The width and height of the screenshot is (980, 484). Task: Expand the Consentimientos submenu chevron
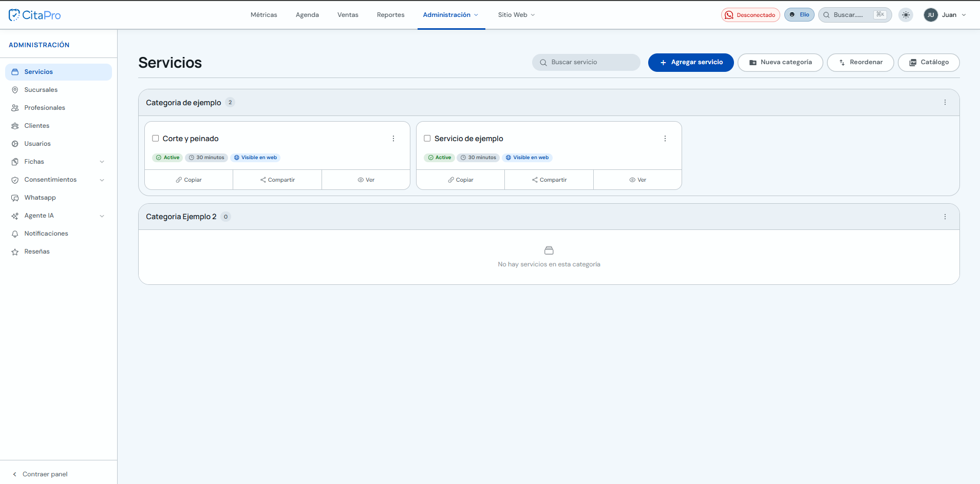coord(102,180)
